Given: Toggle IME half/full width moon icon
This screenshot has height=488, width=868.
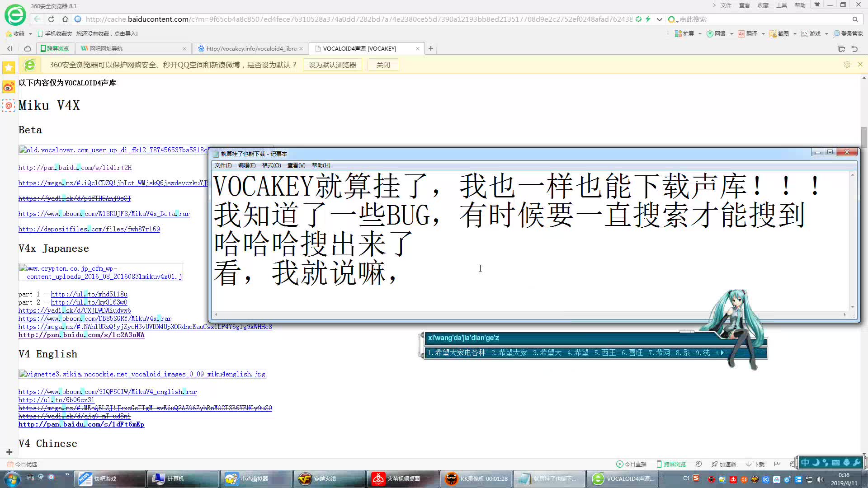Looking at the screenshot, I should coord(816,462).
